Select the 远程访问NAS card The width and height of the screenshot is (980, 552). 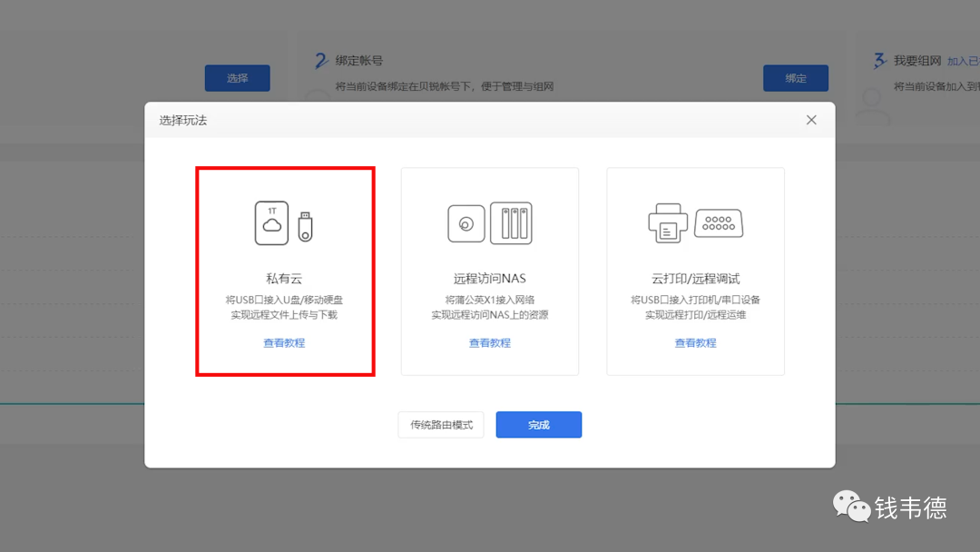click(490, 271)
